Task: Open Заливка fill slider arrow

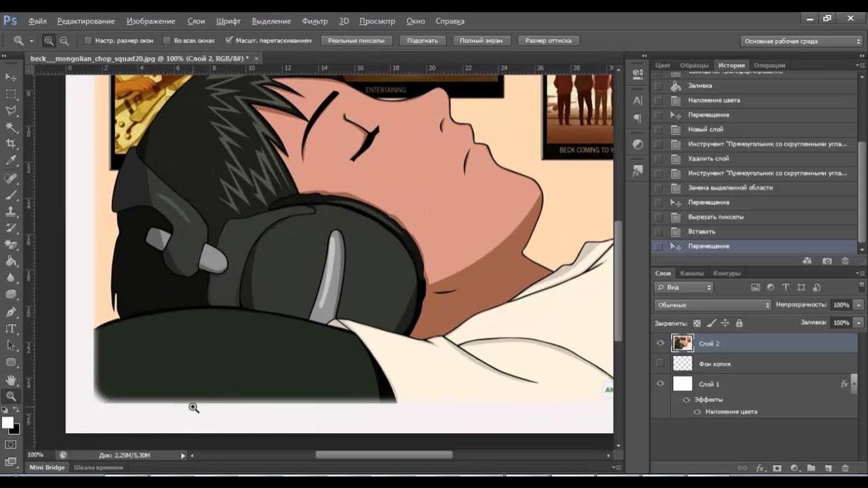Action: click(x=859, y=323)
